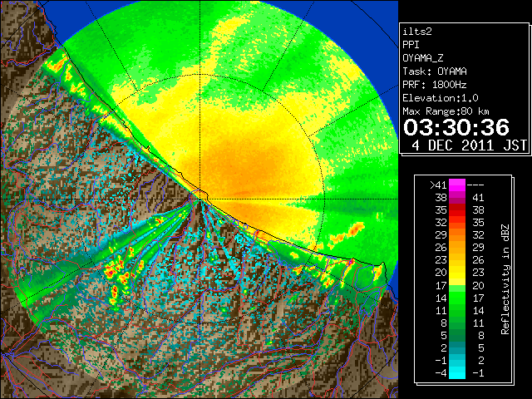Click the 'Max Range:80 km' text
Screen dimensions: 532x399
[x=446, y=111]
